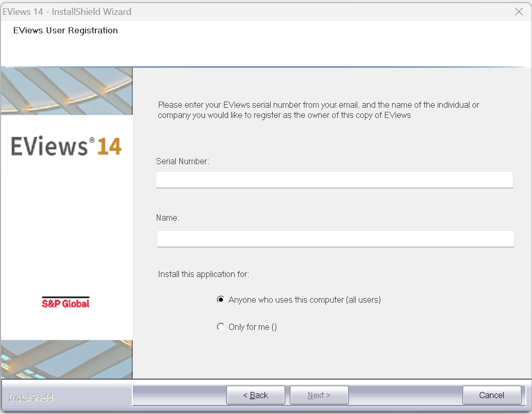This screenshot has width=532, height=414.
Task: Click the InstallShield brand text
Action: pos(31,398)
